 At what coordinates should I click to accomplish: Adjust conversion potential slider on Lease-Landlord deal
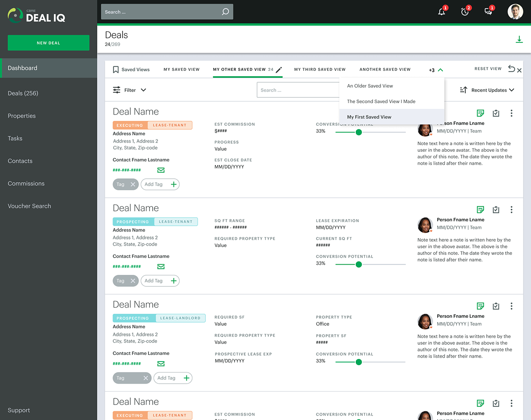359,362
